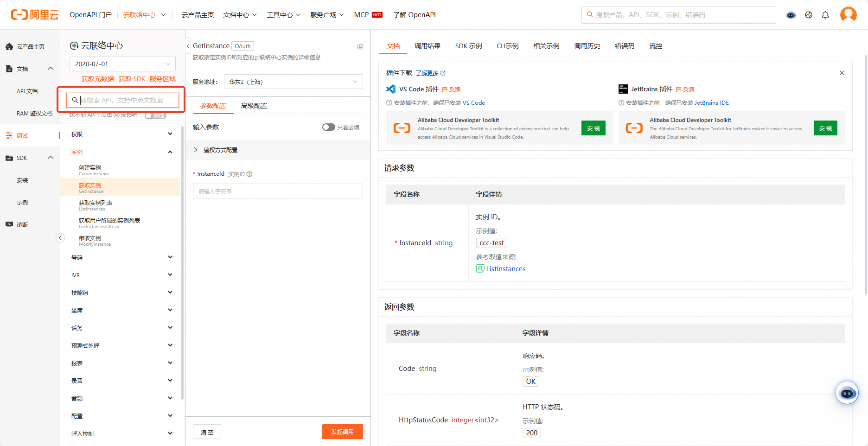
Task: Expand the 权限 API group
Action: [122, 134]
